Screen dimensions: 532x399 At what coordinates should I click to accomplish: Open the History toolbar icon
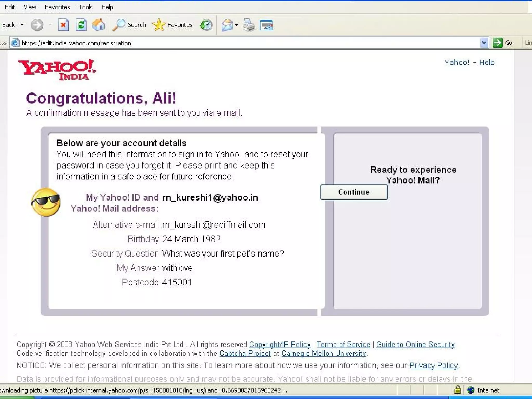[x=206, y=25]
